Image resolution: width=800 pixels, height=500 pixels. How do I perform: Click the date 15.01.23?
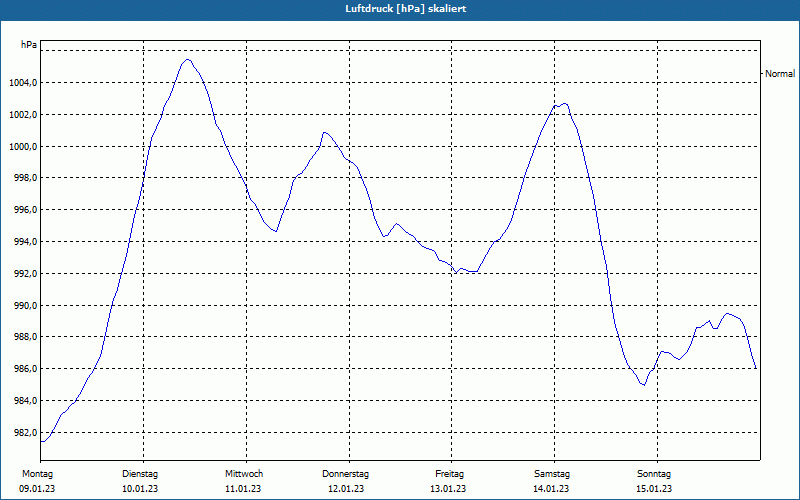click(x=654, y=489)
